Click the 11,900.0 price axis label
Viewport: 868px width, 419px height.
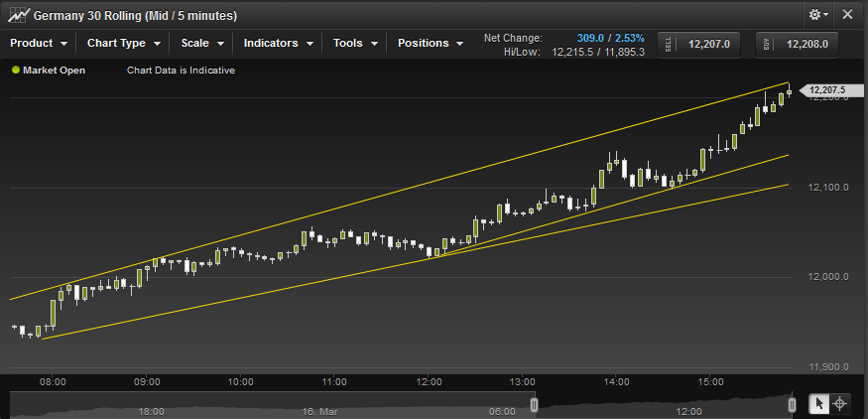[828, 367]
